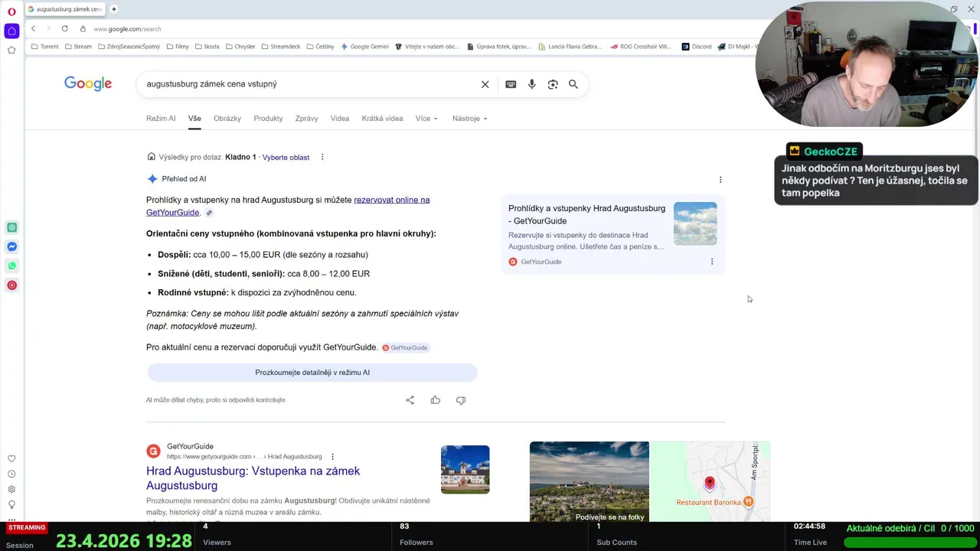Viewport: 980px width, 551px height.
Task: Switch to Videa results tab
Action: [x=340, y=119]
